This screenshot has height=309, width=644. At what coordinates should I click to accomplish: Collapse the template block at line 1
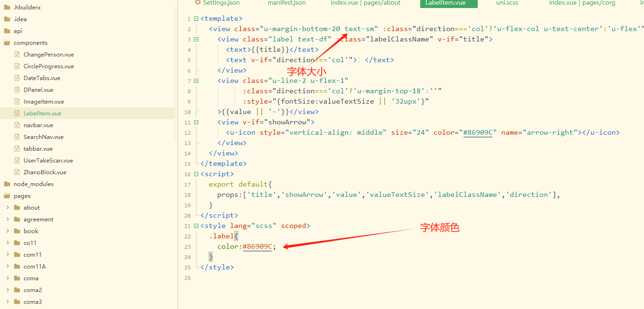point(196,19)
